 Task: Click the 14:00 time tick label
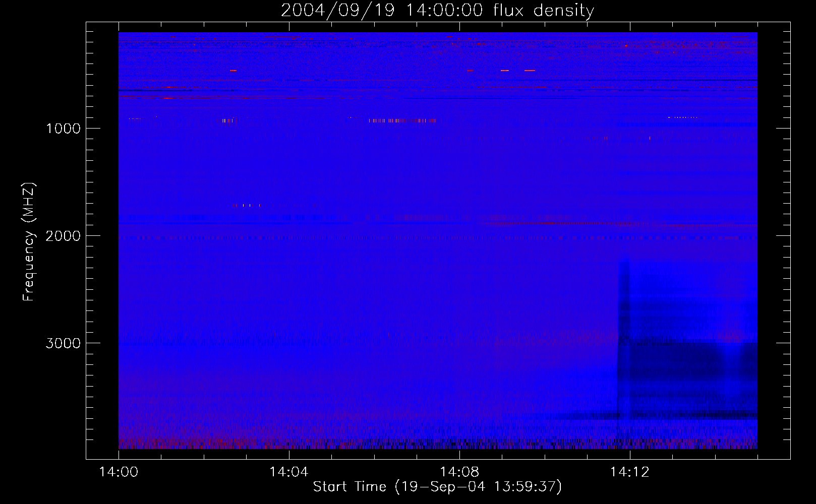(x=119, y=472)
